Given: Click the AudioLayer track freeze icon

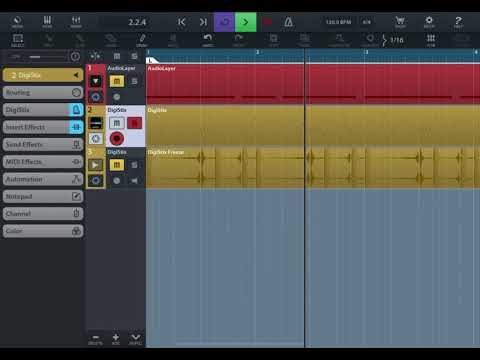Looking at the screenshot, I should pos(96,97).
